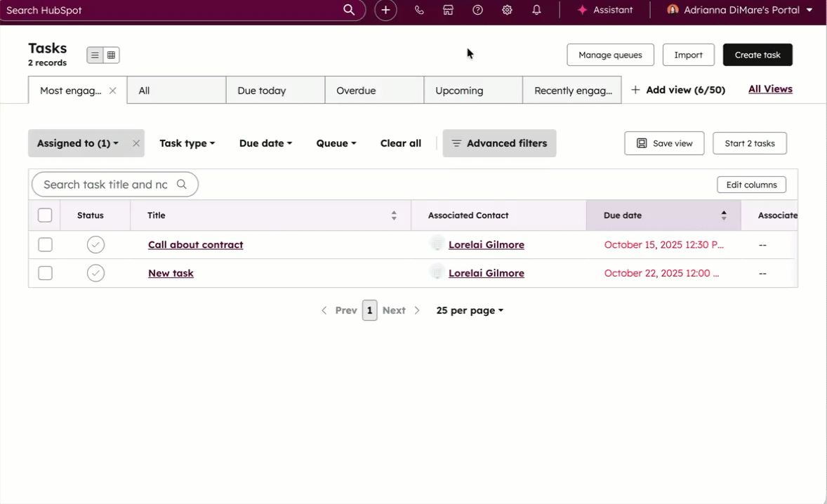Open the Call about contract task
Image resolution: width=827 pixels, height=504 pixels.
point(196,244)
